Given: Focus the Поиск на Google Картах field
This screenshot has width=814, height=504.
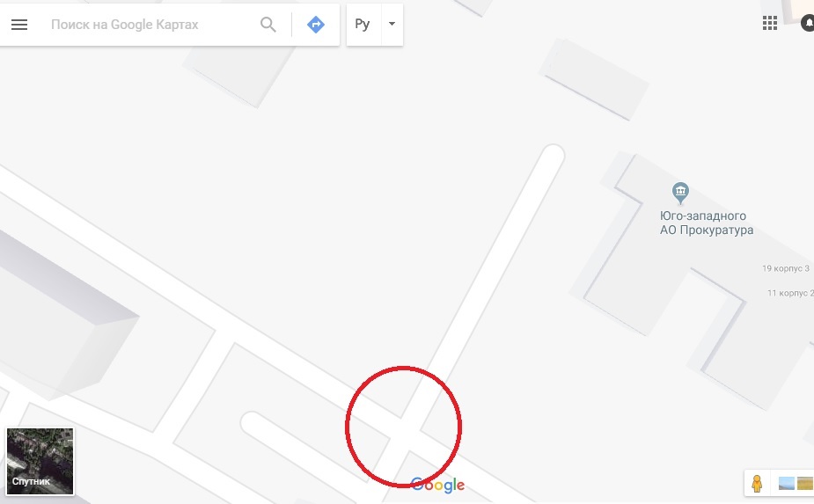Looking at the screenshot, I should click(x=150, y=25).
